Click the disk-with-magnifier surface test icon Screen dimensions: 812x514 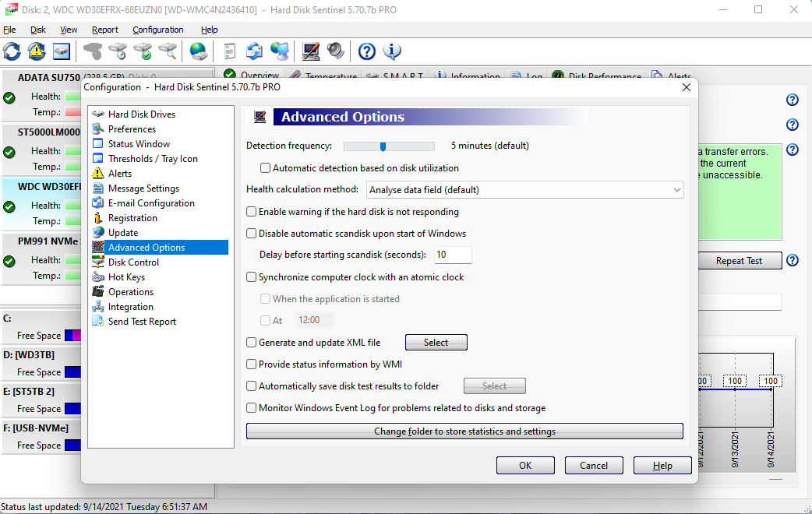pos(168,51)
